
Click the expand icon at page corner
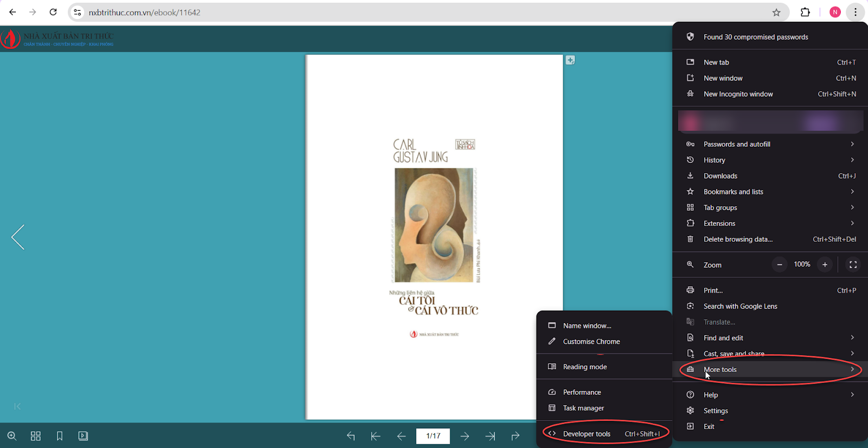click(x=570, y=60)
